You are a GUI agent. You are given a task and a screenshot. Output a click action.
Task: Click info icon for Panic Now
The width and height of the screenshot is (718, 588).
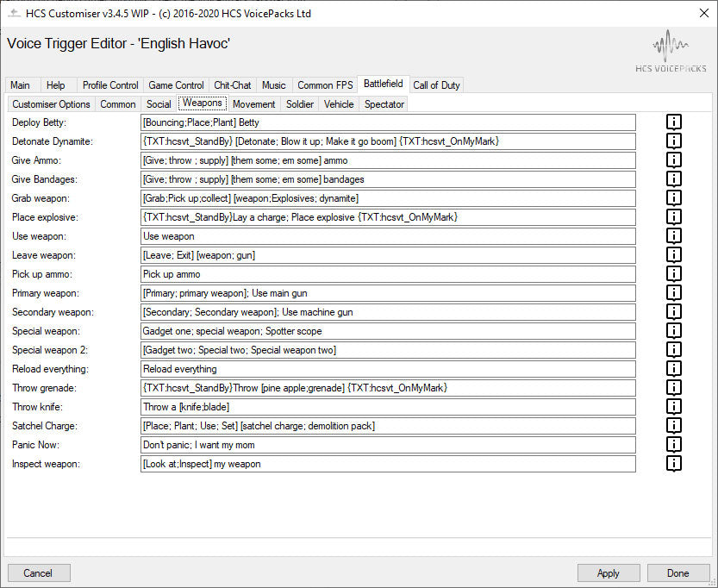point(674,445)
